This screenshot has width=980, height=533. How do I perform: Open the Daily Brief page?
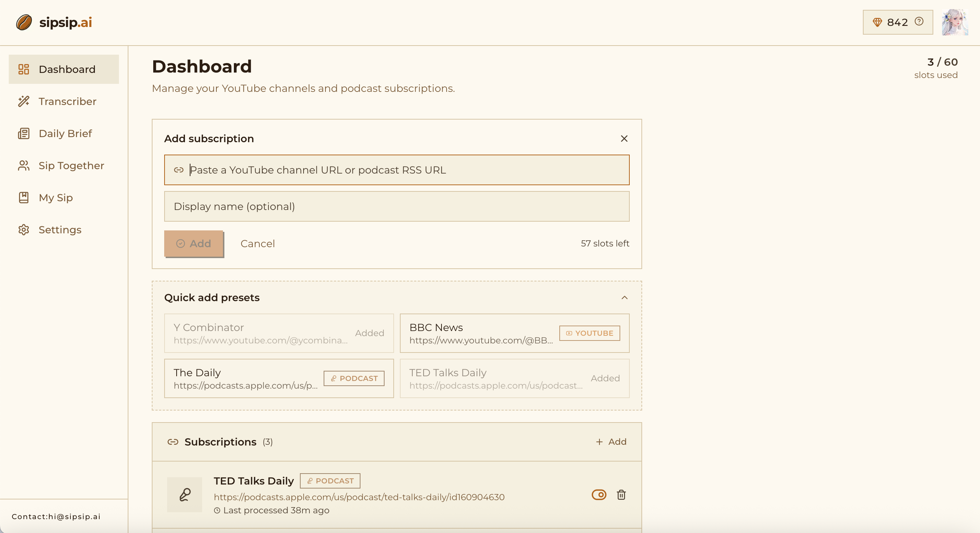coord(65,133)
